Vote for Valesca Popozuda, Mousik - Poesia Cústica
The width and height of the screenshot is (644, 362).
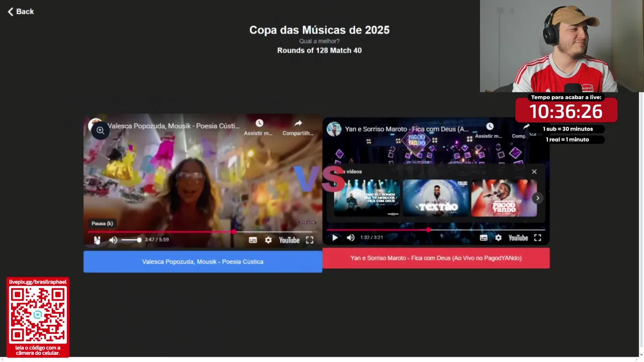tap(203, 261)
